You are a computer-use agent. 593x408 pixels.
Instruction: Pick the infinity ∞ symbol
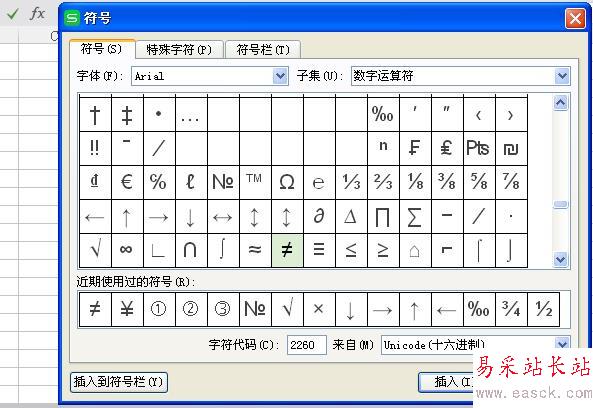tap(127, 250)
